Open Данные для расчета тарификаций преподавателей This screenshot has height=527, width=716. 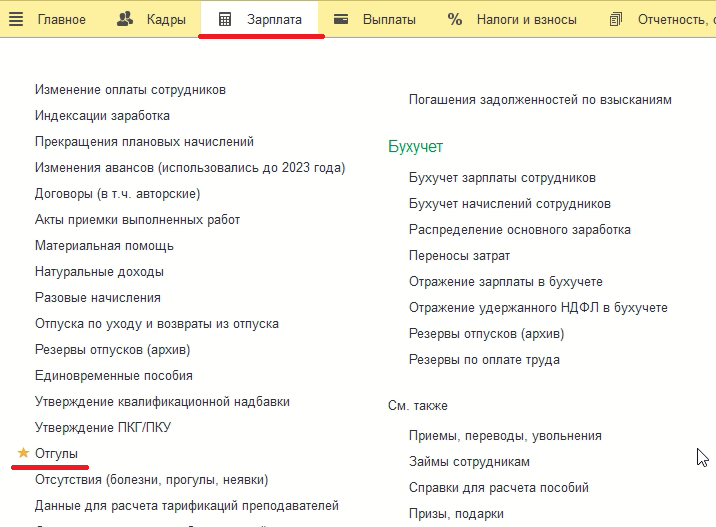(187, 506)
